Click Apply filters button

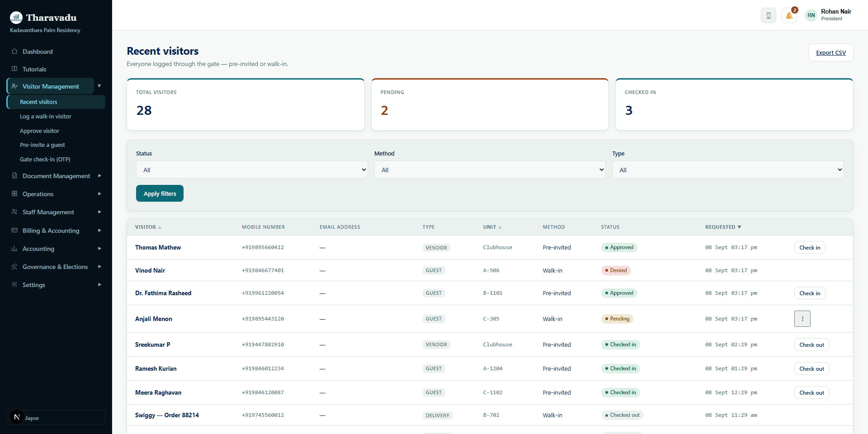tap(160, 193)
